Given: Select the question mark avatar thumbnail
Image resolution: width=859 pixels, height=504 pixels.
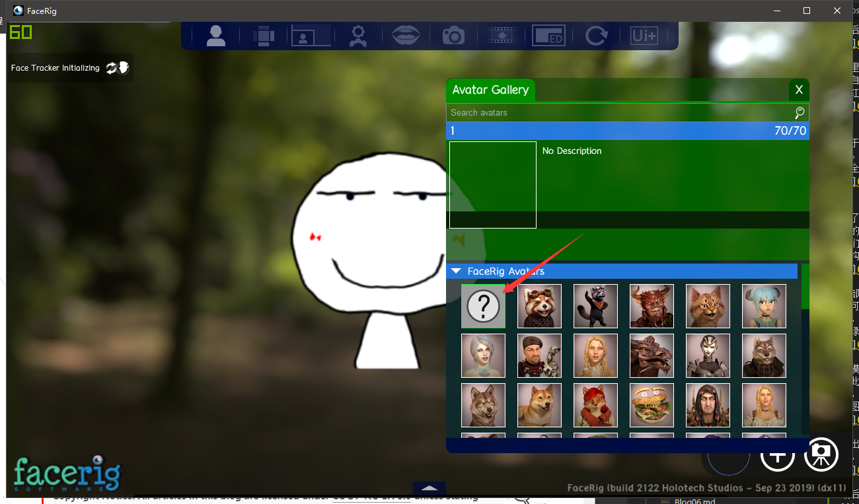Looking at the screenshot, I should coord(483,306).
